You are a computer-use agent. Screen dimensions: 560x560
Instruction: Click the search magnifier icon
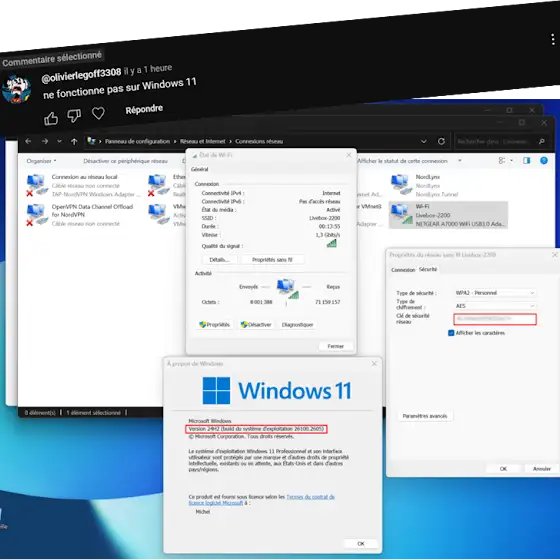point(542,141)
